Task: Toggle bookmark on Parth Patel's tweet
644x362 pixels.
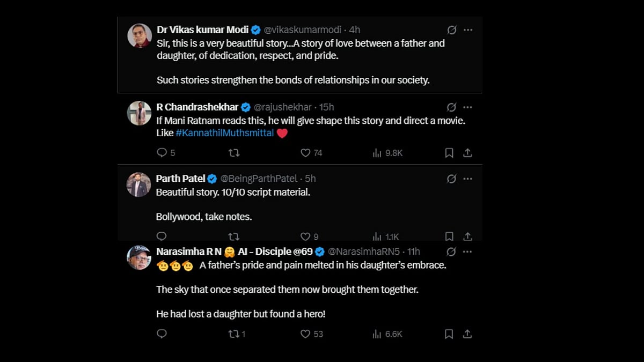Action: pos(449,237)
